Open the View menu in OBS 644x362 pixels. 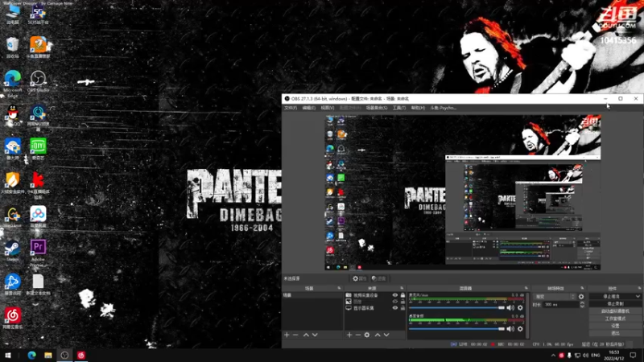(328, 108)
